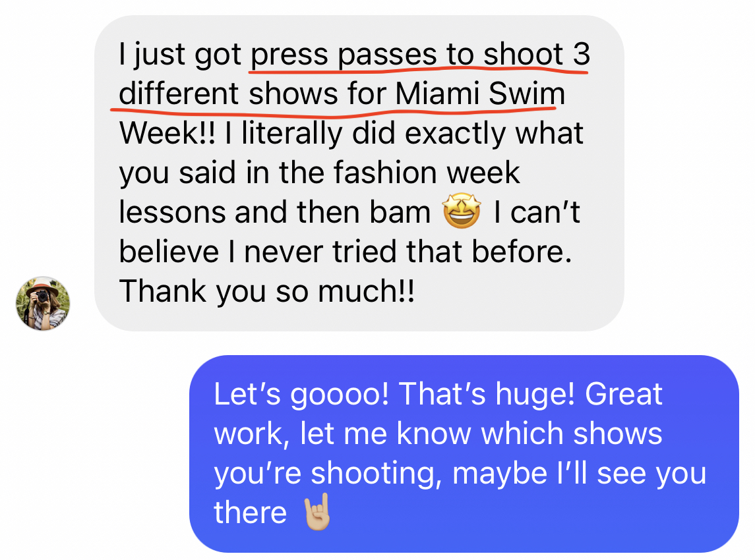Click 'That's huge!' in the reply

pos(487,395)
